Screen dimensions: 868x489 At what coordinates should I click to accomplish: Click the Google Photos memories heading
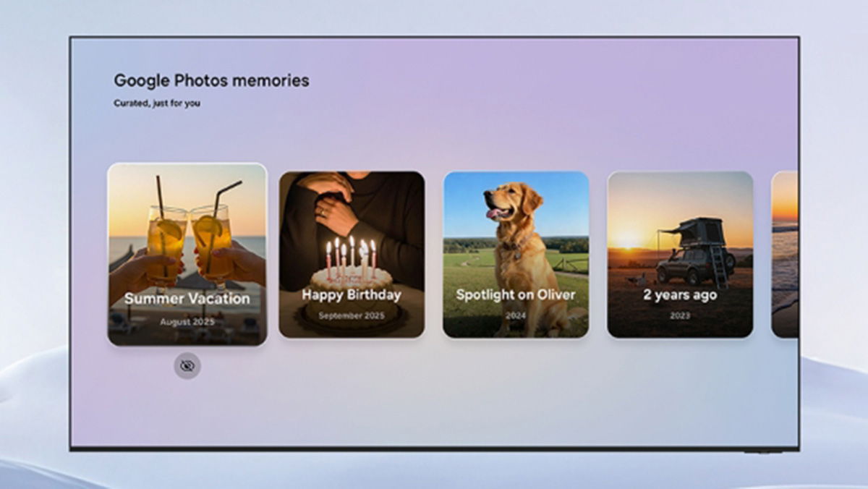coord(211,80)
